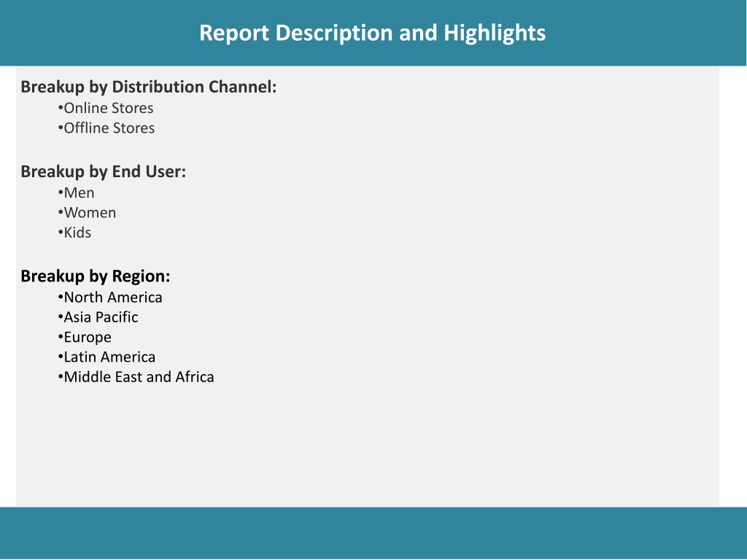Select the 'Breakup by Region:' heading
Viewport: 747px width, 560px height.
click(x=96, y=276)
